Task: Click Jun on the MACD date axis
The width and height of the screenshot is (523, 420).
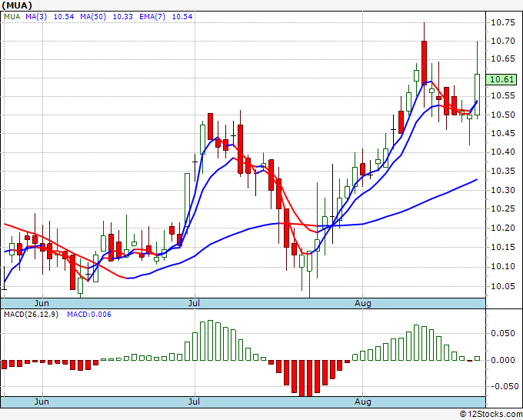Action: point(42,402)
